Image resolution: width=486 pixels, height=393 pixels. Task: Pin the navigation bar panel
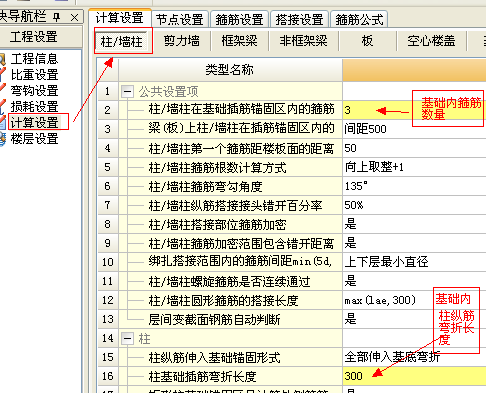click(x=57, y=17)
